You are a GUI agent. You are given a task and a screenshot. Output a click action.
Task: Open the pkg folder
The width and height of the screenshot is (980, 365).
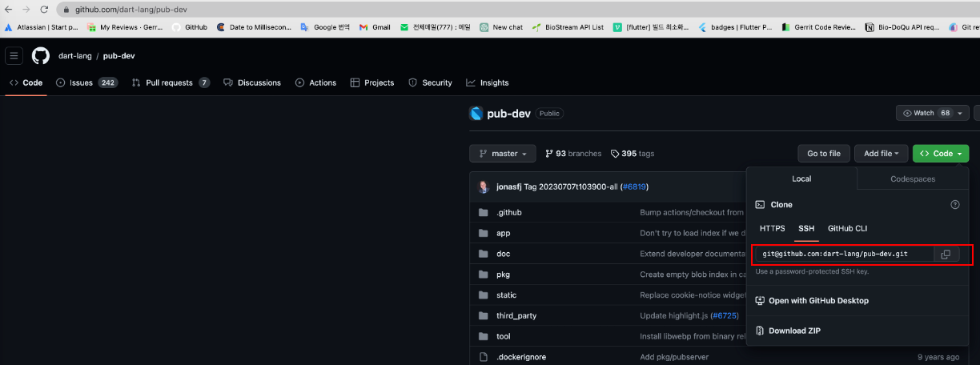click(x=503, y=275)
